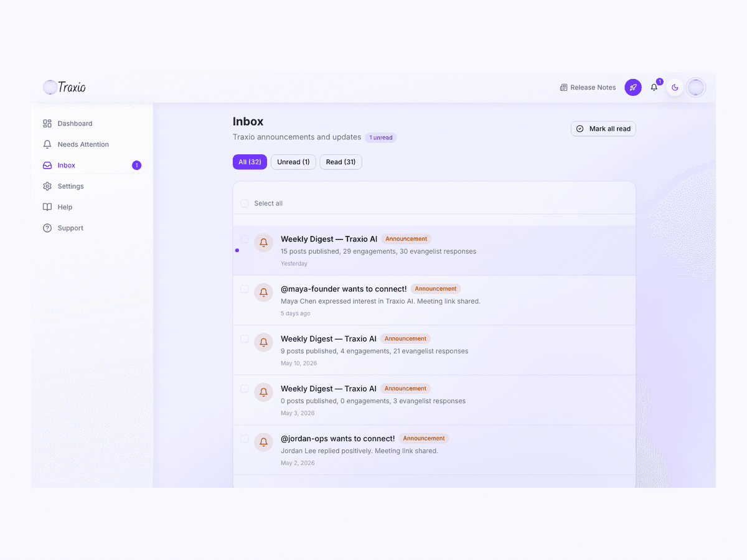Click the Inbox unread count badge in sidebar

click(137, 166)
